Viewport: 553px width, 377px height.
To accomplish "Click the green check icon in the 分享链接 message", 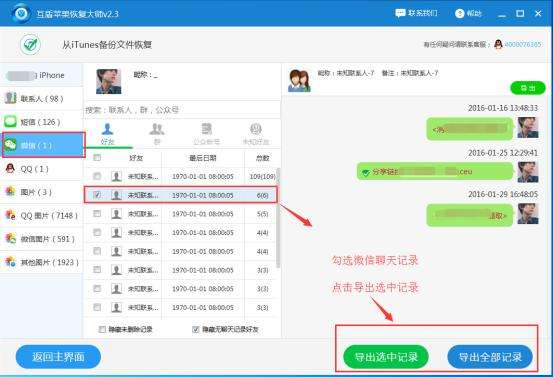I will (x=366, y=172).
